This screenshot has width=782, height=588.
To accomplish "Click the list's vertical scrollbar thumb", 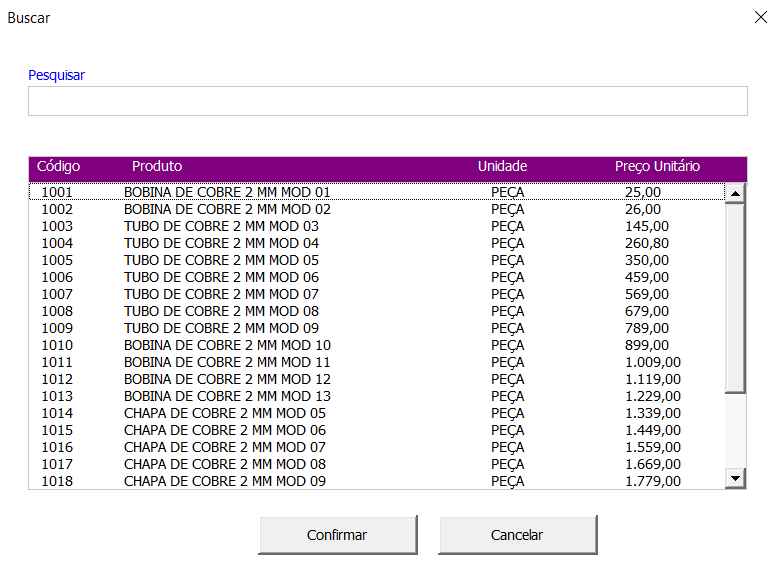I will click(x=736, y=297).
